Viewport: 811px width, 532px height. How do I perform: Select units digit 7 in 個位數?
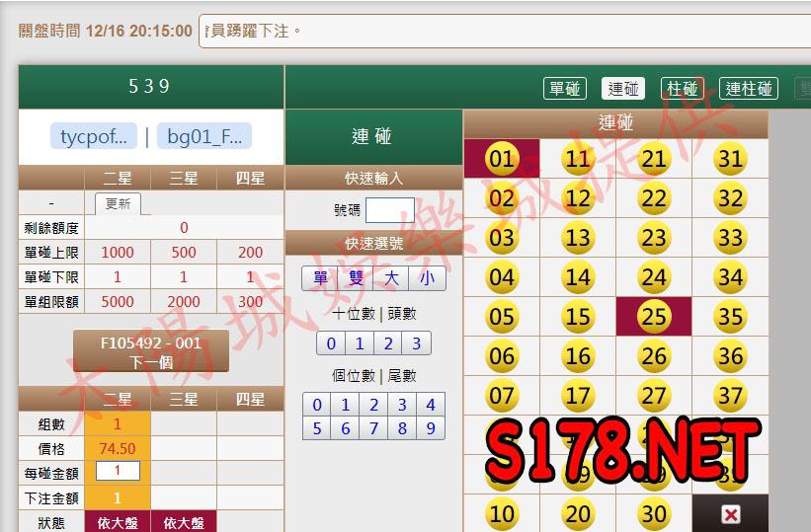(x=373, y=428)
